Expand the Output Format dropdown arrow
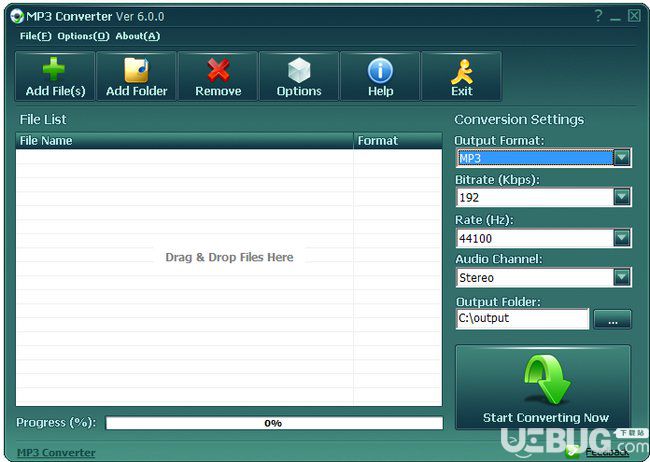 (622, 158)
